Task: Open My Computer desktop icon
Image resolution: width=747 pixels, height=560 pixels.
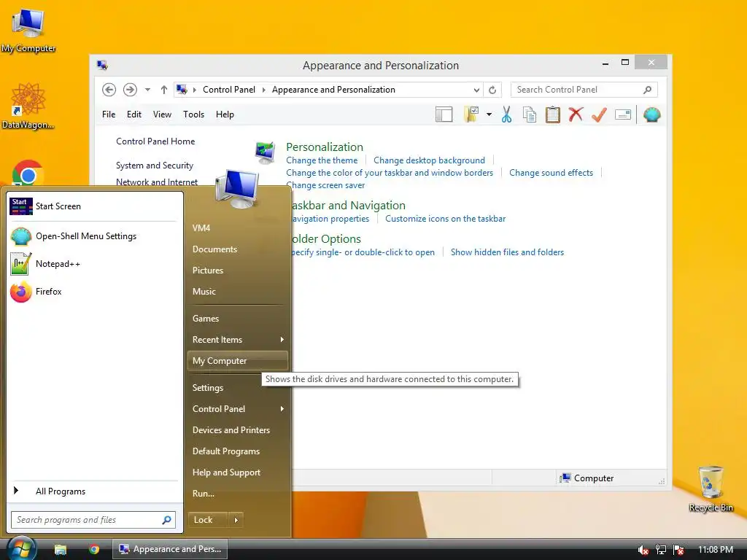Action: [x=28, y=29]
